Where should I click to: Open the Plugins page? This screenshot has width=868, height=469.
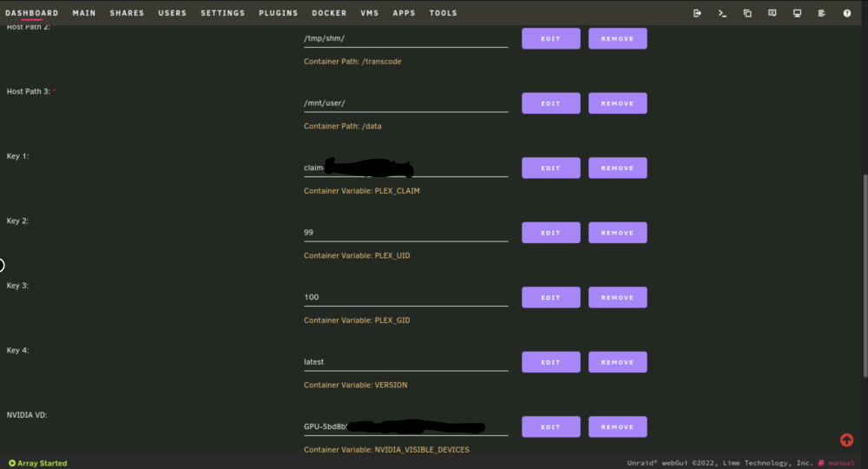tap(278, 13)
